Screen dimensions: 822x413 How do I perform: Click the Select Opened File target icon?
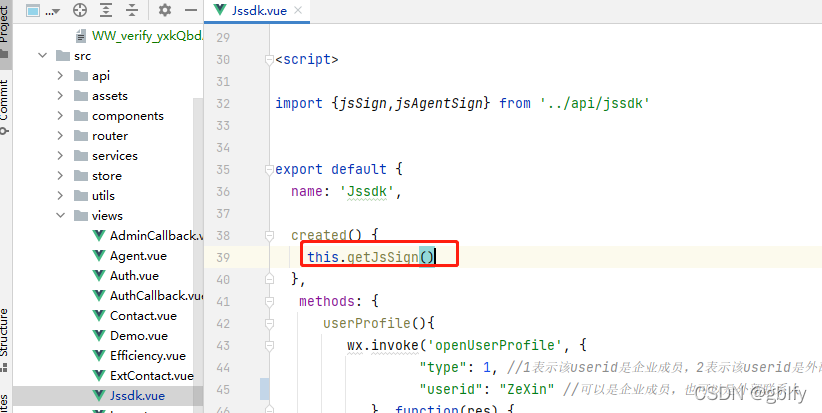(80, 10)
